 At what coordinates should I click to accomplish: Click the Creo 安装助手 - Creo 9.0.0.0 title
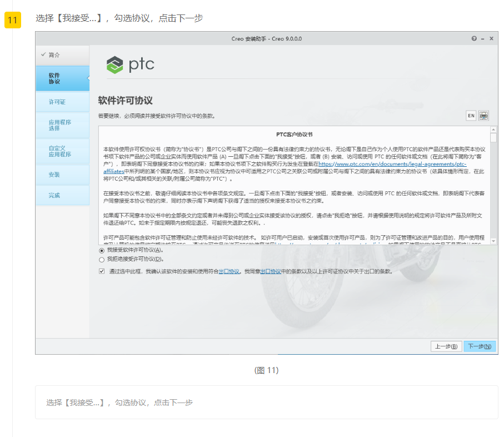point(267,39)
